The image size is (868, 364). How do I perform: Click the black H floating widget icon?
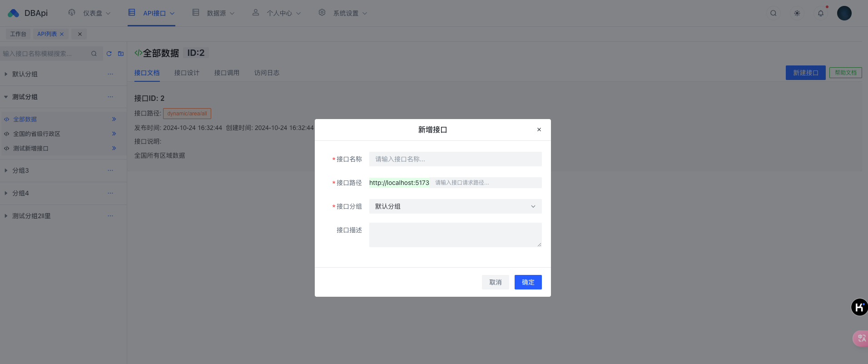(859, 307)
